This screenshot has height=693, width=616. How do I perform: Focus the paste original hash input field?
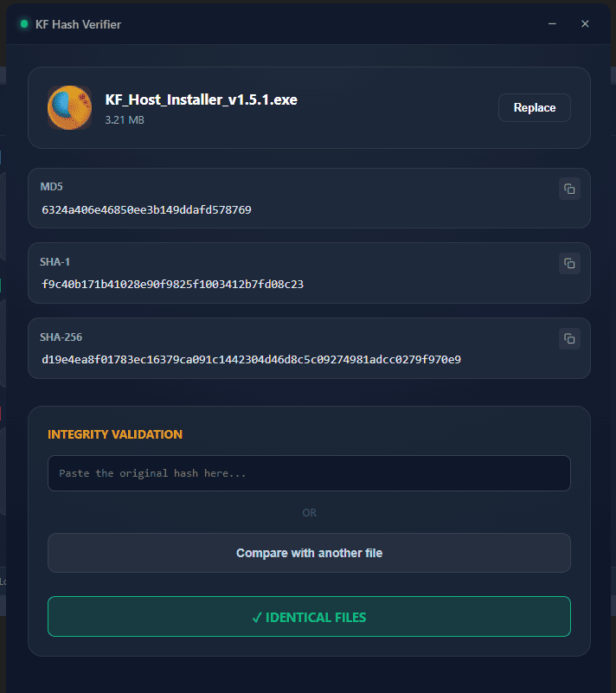[x=309, y=473]
